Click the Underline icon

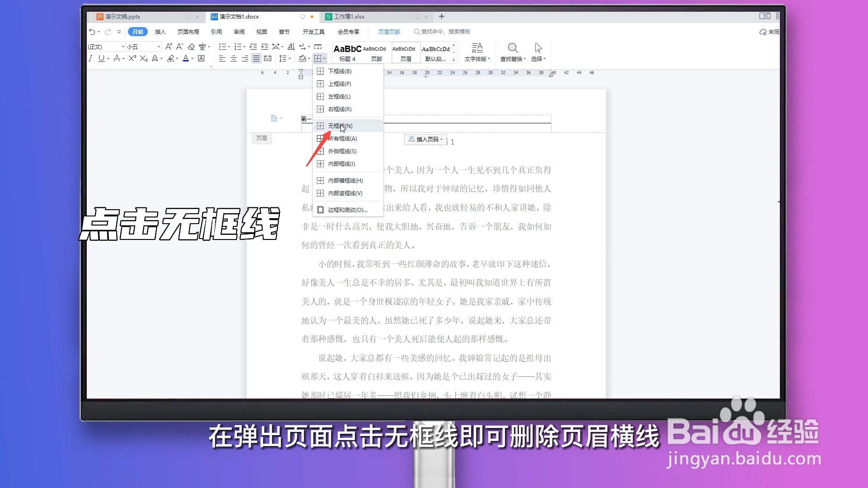click(102, 59)
